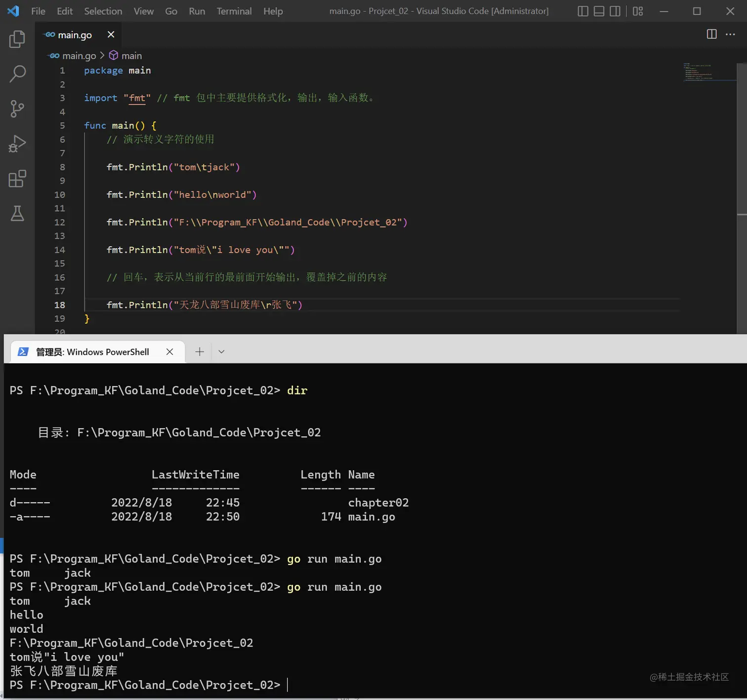Expand the terminal profile dropdown arrow
This screenshot has width=747, height=700.
(221, 351)
